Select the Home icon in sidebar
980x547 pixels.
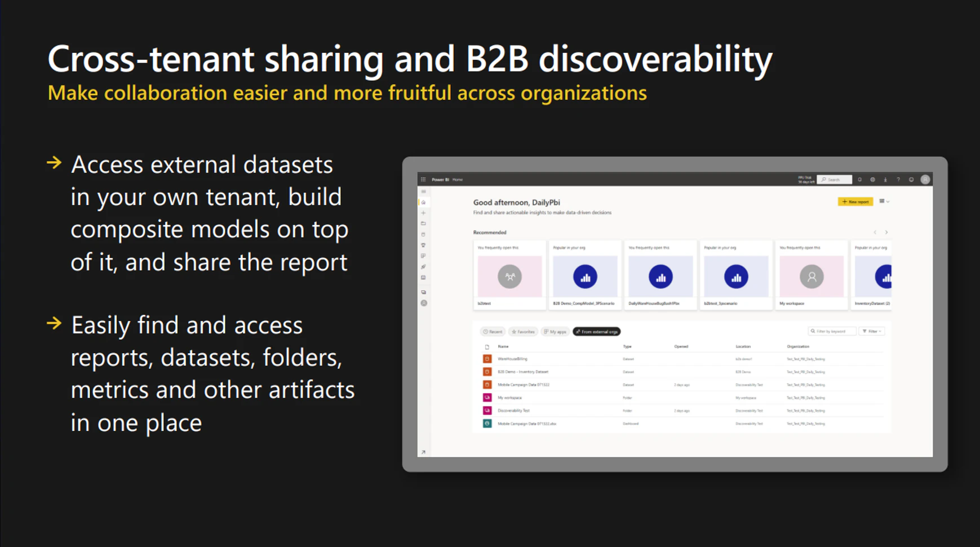(x=423, y=202)
